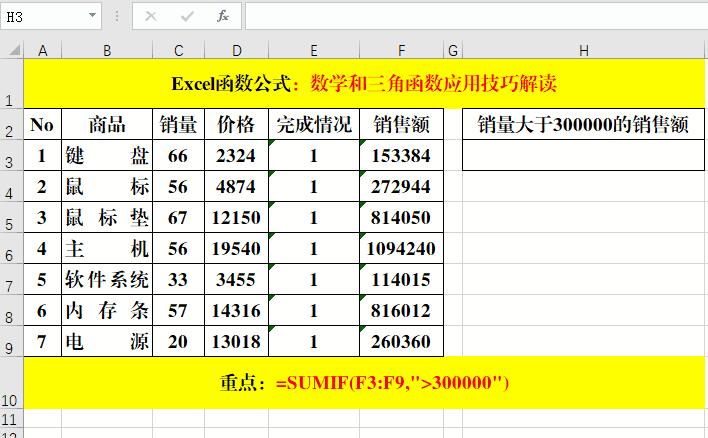Image resolution: width=708 pixels, height=438 pixels.
Task: Select column H header
Action: 583,50
